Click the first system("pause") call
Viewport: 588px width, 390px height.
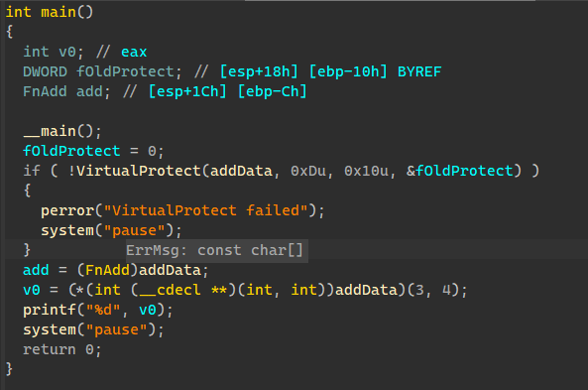click(111, 231)
